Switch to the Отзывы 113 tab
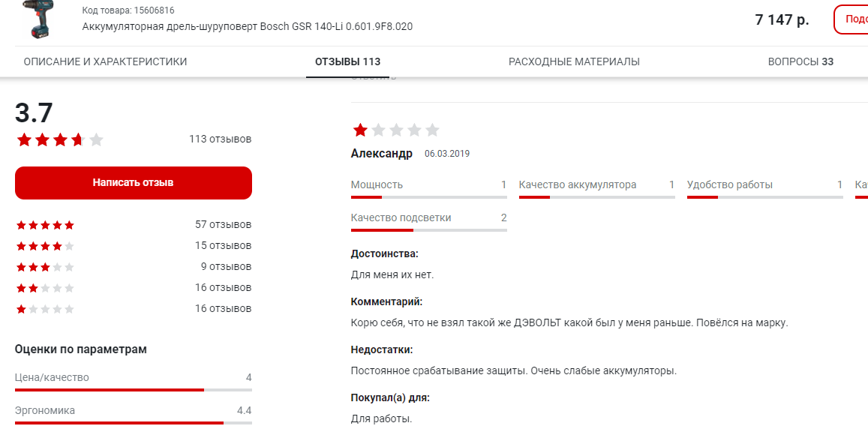The width and height of the screenshot is (868, 426). 347,62
